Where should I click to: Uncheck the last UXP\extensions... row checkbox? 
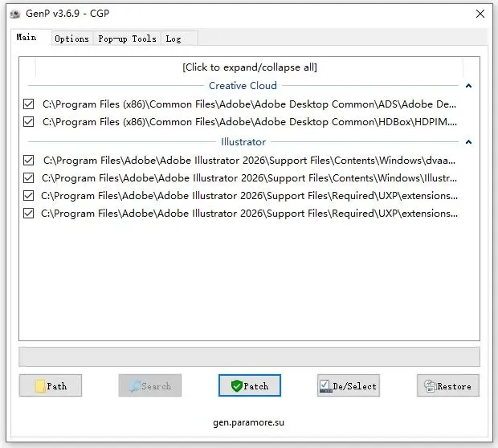click(x=29, y=214)
